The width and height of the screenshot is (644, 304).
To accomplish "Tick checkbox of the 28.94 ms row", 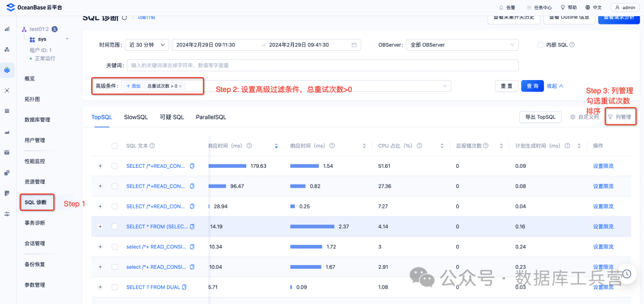I will tap(114, 206).
